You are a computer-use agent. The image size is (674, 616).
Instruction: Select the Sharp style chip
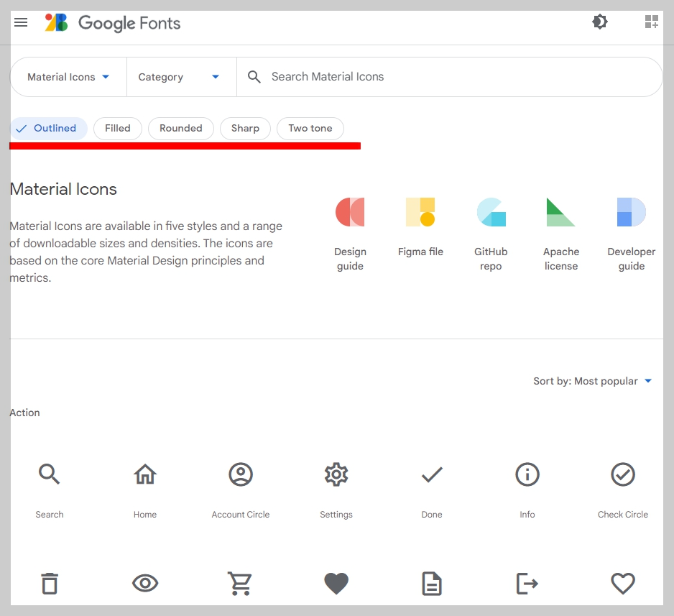tap(245, 128)
